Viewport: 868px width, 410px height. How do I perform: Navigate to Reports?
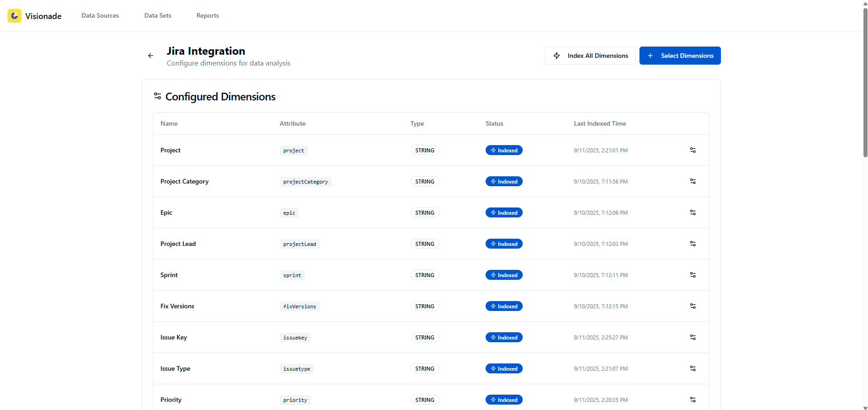tap(208, 15)
